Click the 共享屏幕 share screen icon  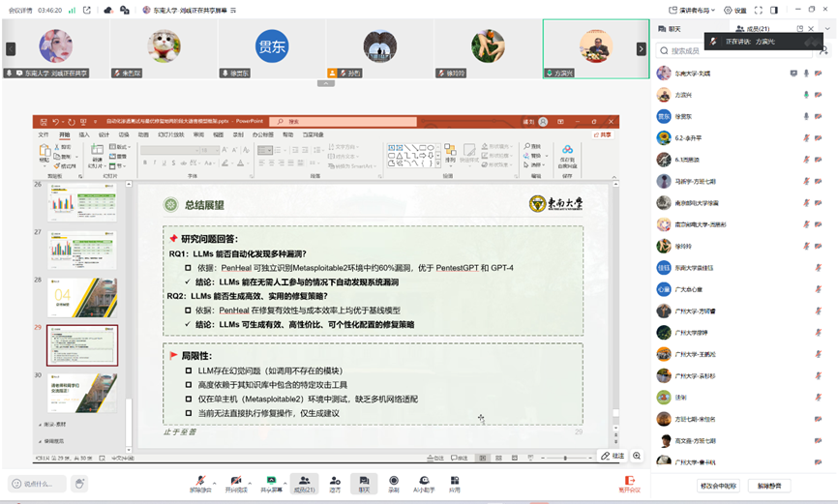point(272,481)
